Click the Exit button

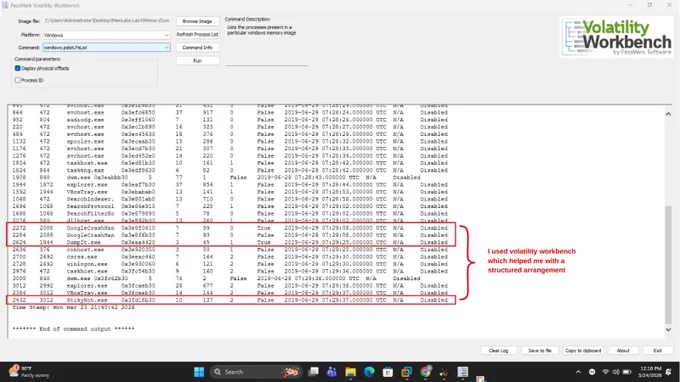point(657,350)
